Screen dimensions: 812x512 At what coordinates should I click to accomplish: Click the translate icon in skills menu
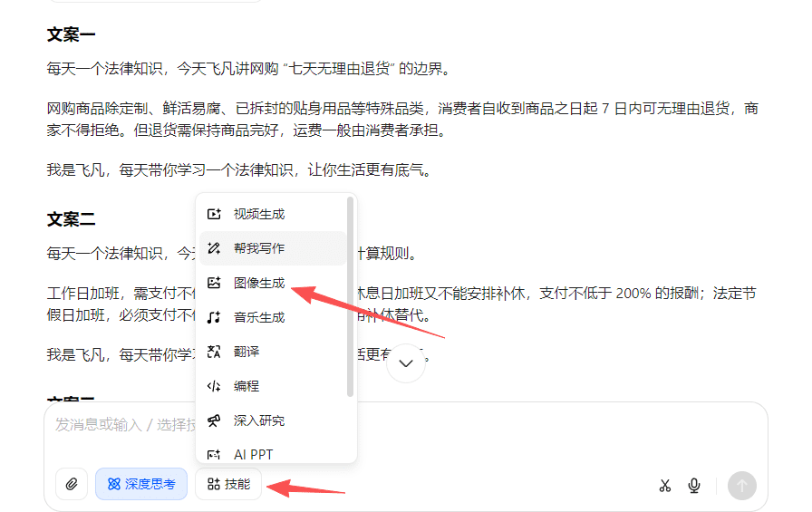point(214,352)
